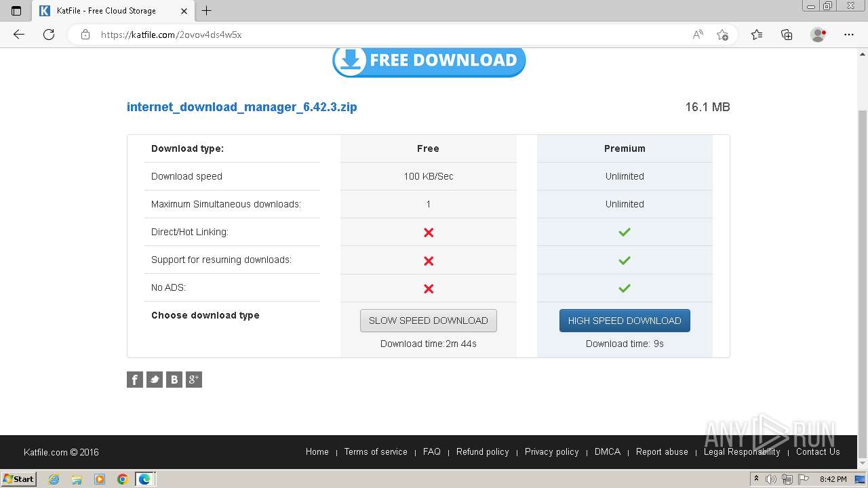Click the red X for Support for resuming downloads
This screenshot has height=488, width=868.
(429, 260)
